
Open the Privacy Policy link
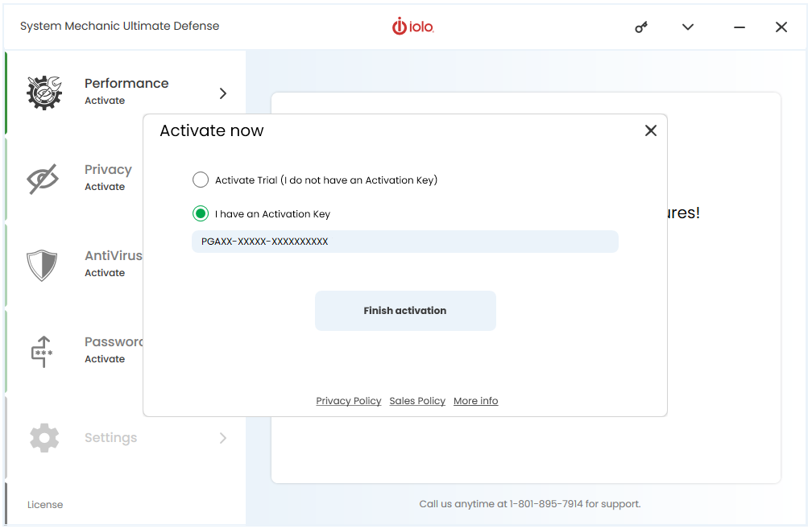pyautogui.click(x=349, y=401)
